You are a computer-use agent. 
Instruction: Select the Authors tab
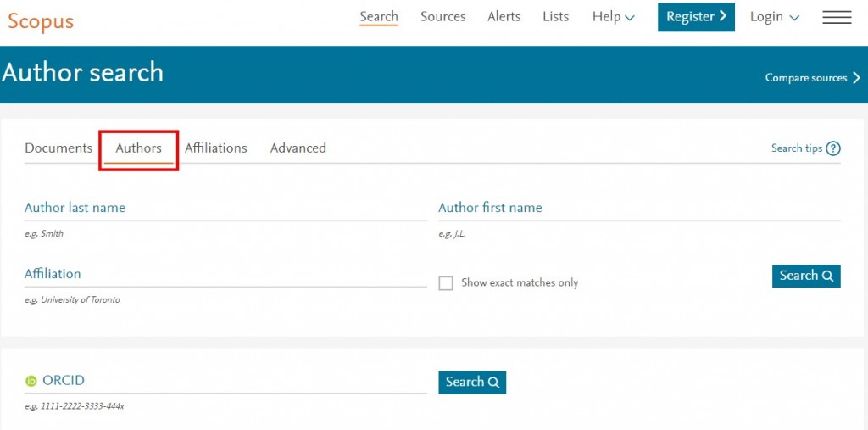[x=138, y=148]
